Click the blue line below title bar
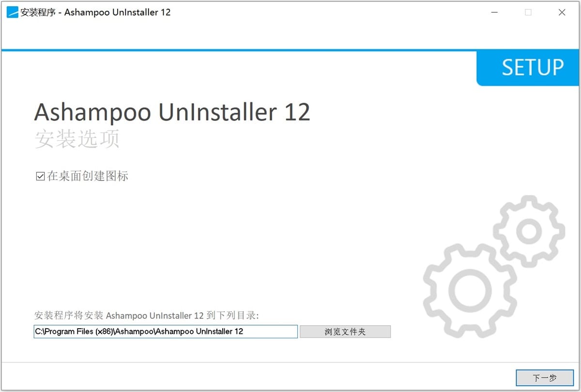Screen dimensions: 581x392 290,49
